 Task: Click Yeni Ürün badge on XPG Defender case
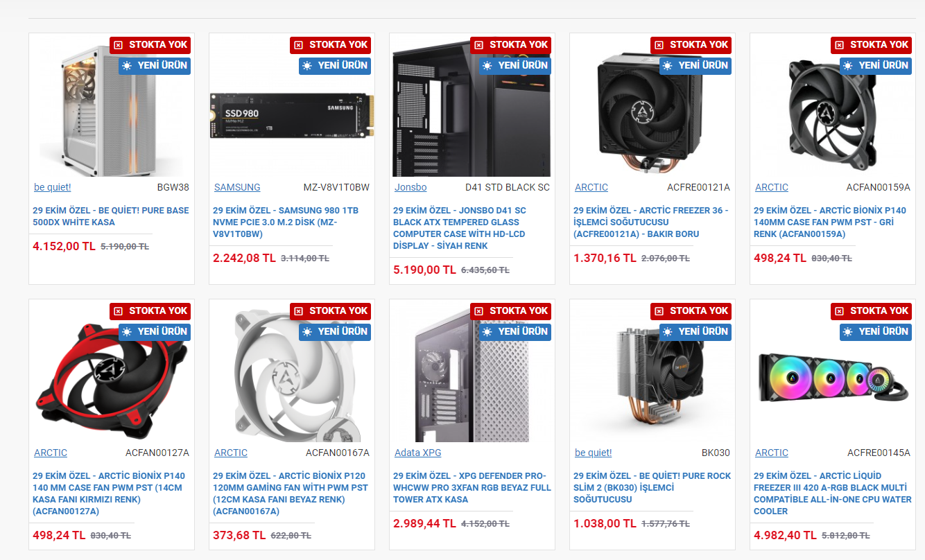[508, 332]
